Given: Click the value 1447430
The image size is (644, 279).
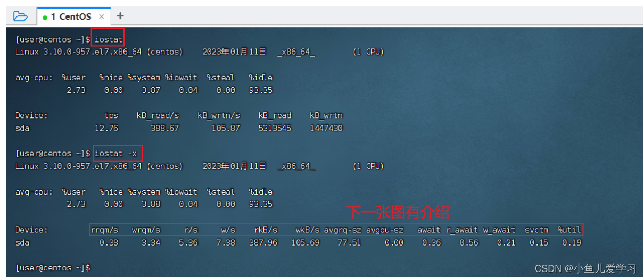Looking at the screenshot, I should coord(326,128).
